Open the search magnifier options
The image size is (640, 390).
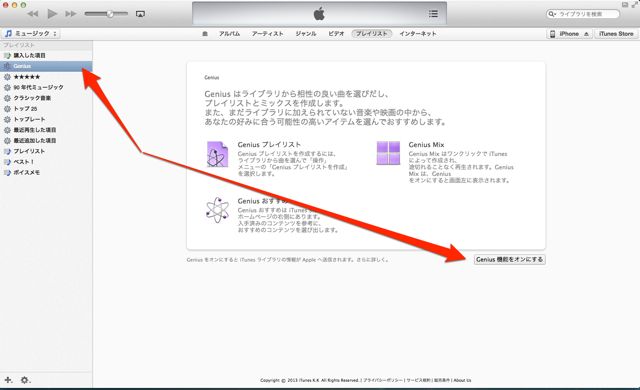(552, 14)
